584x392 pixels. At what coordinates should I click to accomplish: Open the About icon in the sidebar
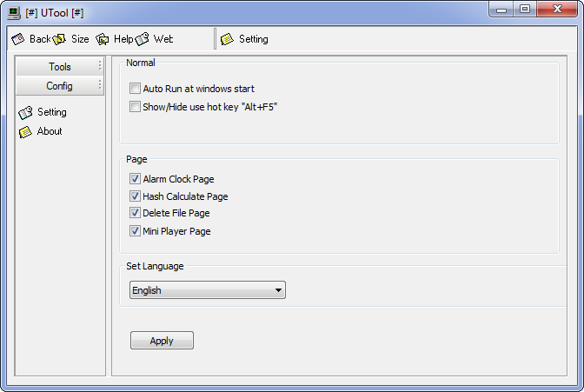(25, 131)
